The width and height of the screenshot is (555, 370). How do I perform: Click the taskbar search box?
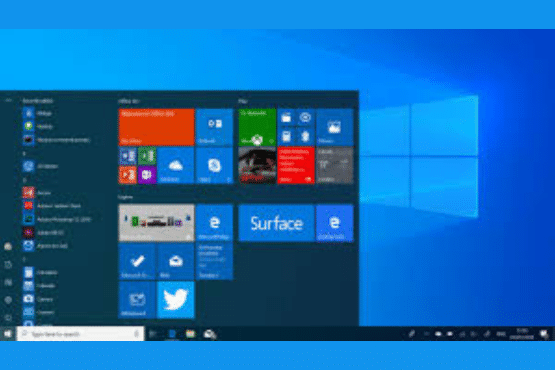[80, 334]
